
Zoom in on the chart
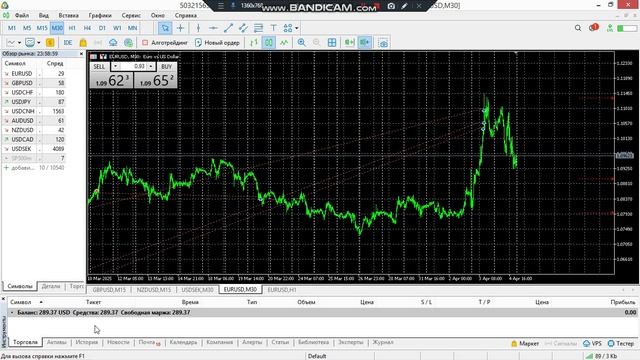[301, 43]
